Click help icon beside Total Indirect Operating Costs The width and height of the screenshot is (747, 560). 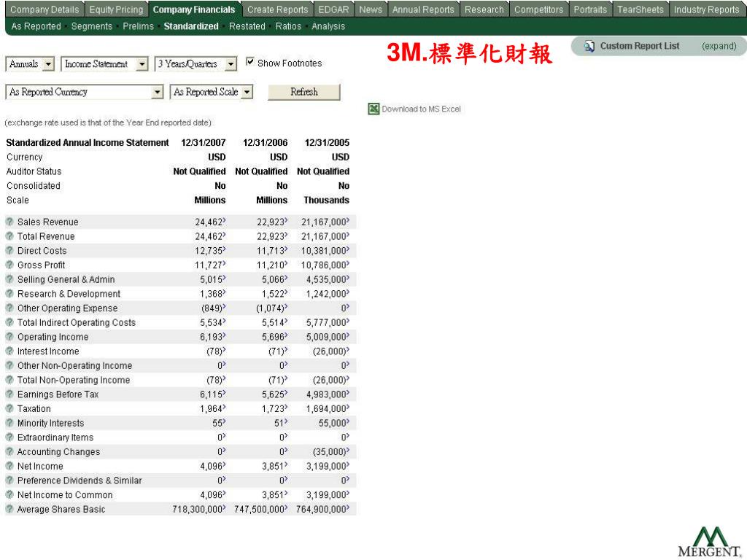tap(9, 322)
